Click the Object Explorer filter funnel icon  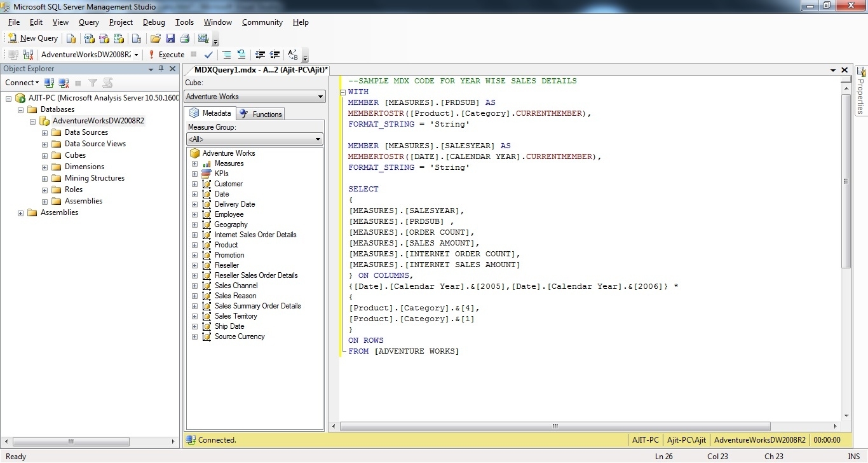[93, 83]
